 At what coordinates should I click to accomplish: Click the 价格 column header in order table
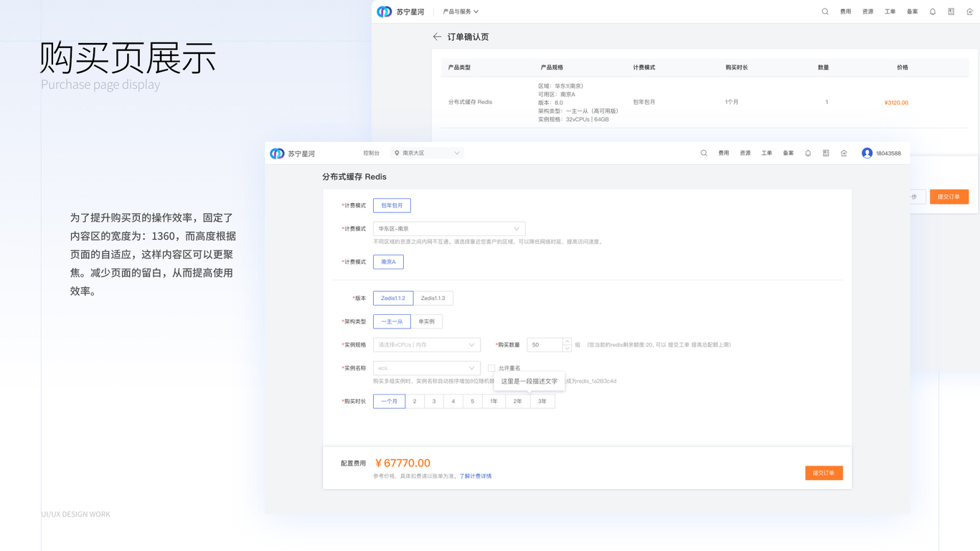903,67
